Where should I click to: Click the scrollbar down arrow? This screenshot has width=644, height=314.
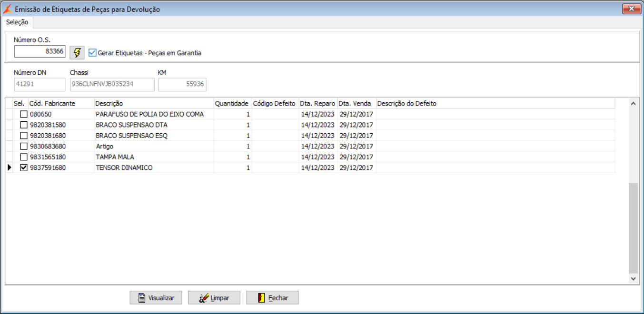[x=633, y=279]
